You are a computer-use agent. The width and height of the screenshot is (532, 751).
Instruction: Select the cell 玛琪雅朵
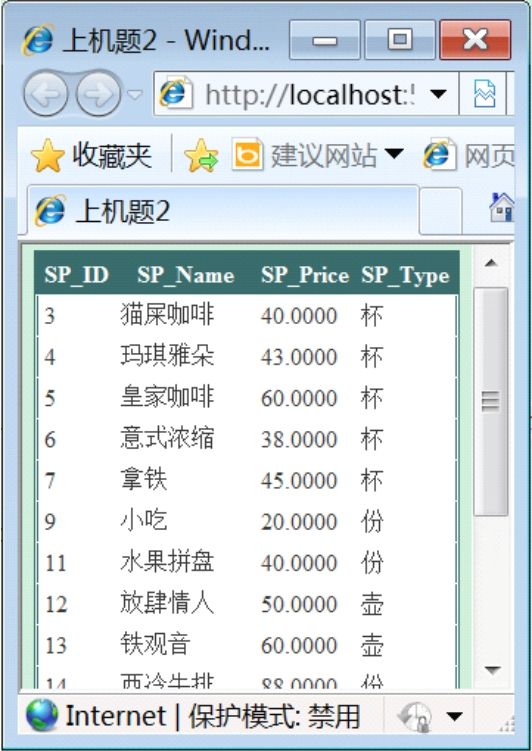pos(167,356)
